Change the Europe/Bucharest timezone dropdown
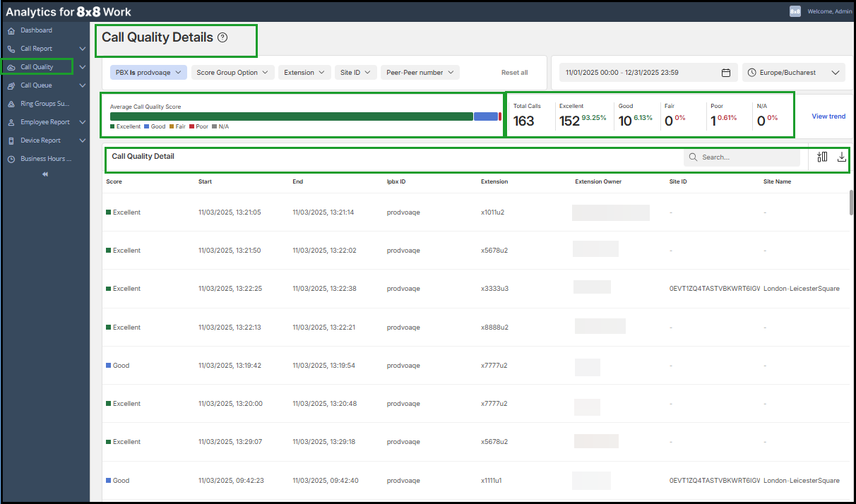 (793, 73)
